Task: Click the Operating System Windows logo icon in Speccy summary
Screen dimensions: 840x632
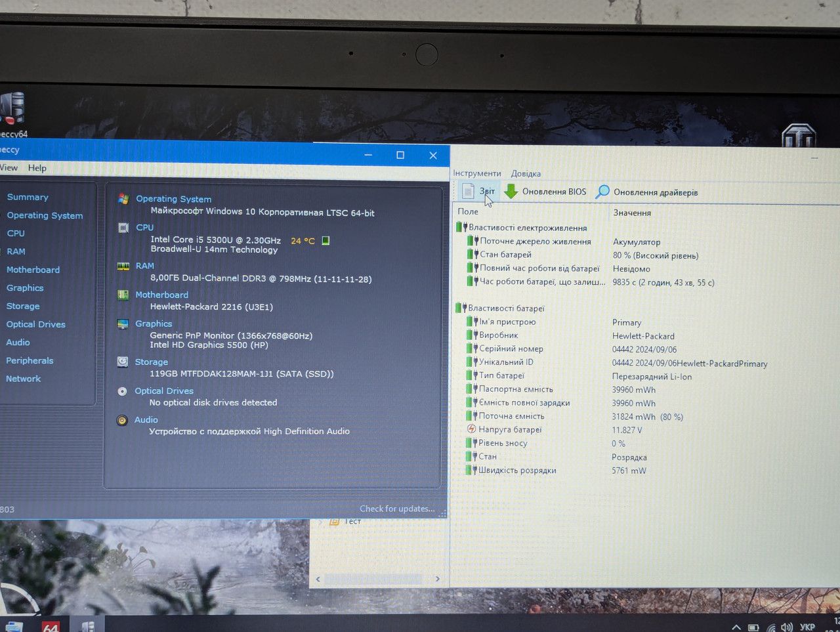Action: pos(123,198)
